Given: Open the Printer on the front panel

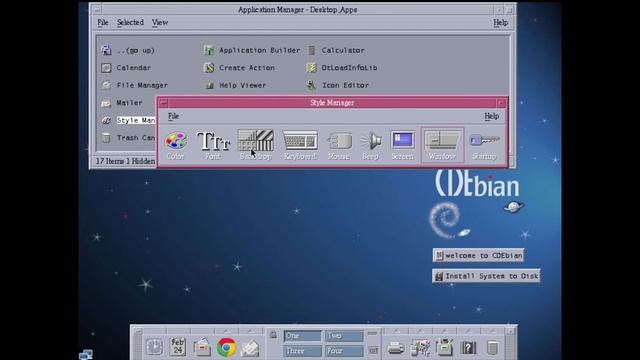Looking at the screenshot, I should tap(396, 348).
